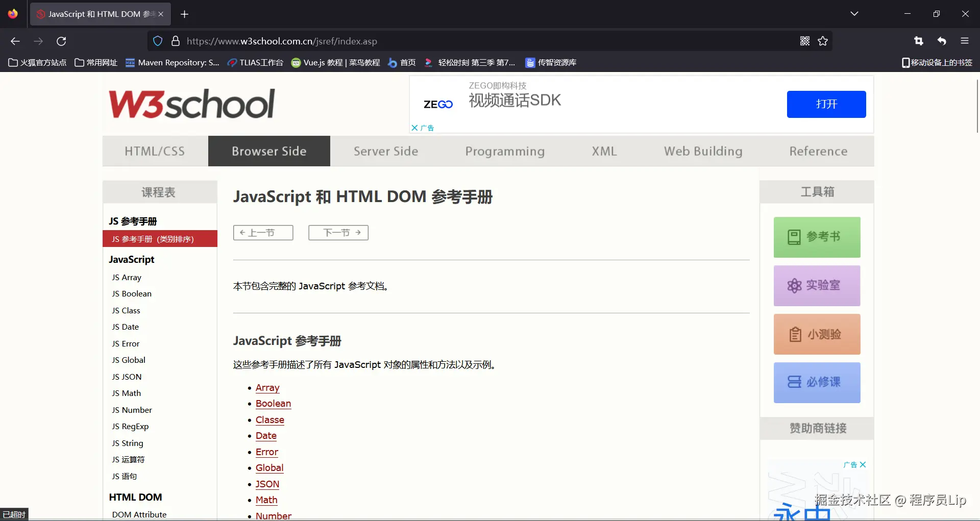980x521 pixels.
Task: Click the 下一节 next section button
Action: click(x=338, y=233)
